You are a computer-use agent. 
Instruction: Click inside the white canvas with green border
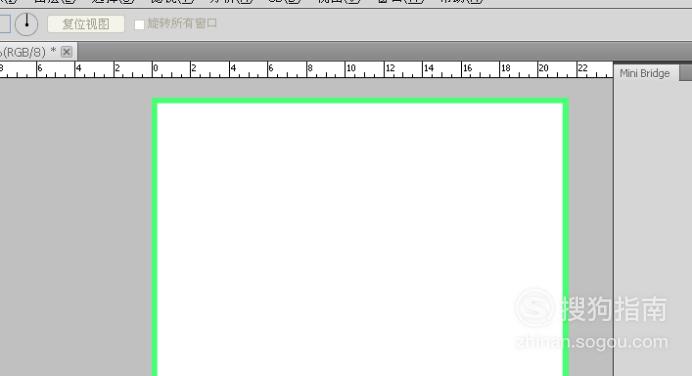point(360,238)
